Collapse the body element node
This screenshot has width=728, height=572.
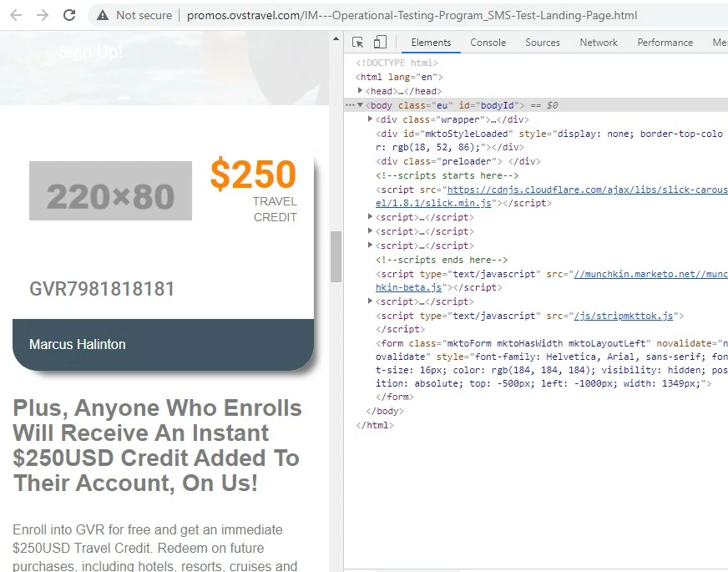point(361,105)
